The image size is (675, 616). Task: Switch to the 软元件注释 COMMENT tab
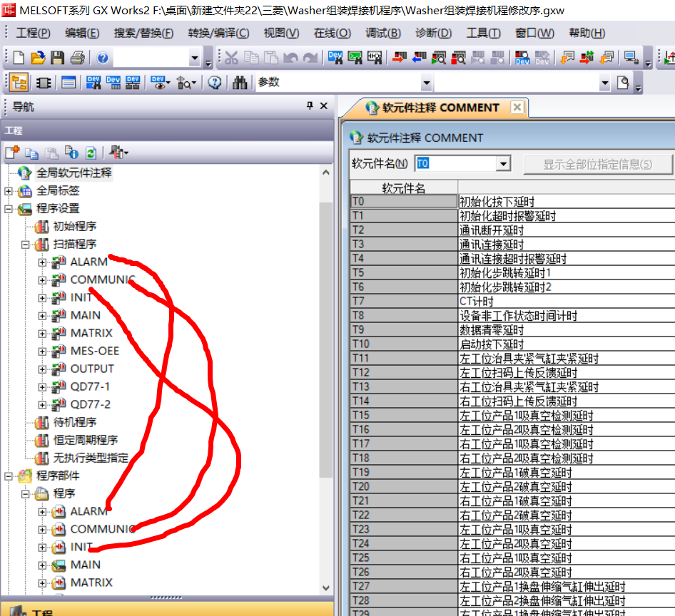pos(440,108)
